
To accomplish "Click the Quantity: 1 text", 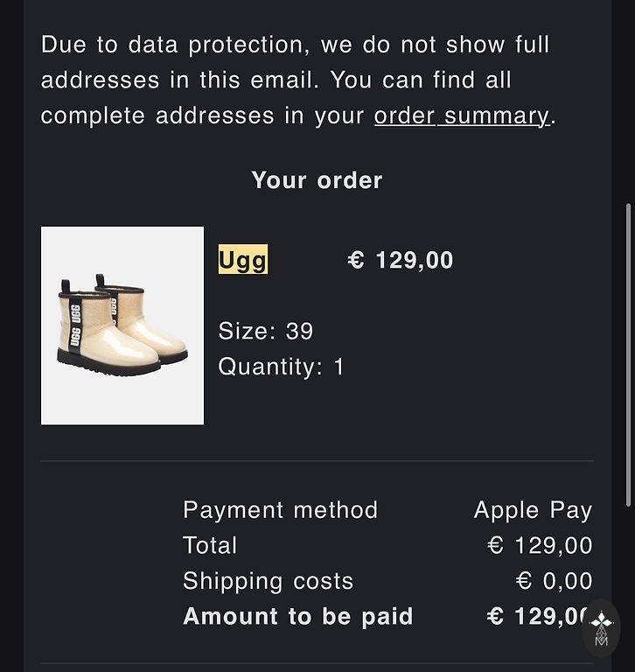I will click(x=281, y=367).
